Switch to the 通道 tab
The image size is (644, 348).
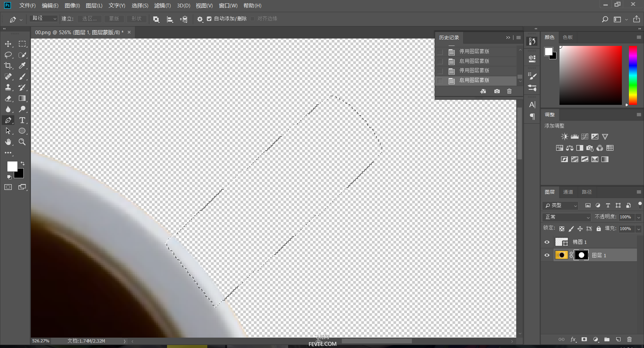[568, 192]
